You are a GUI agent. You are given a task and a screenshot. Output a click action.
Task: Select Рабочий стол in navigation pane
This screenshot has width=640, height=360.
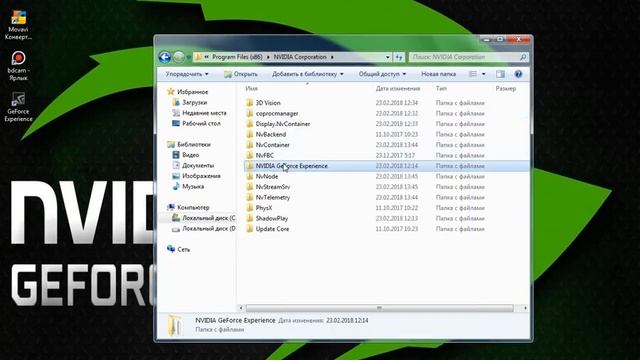[201, 123]
